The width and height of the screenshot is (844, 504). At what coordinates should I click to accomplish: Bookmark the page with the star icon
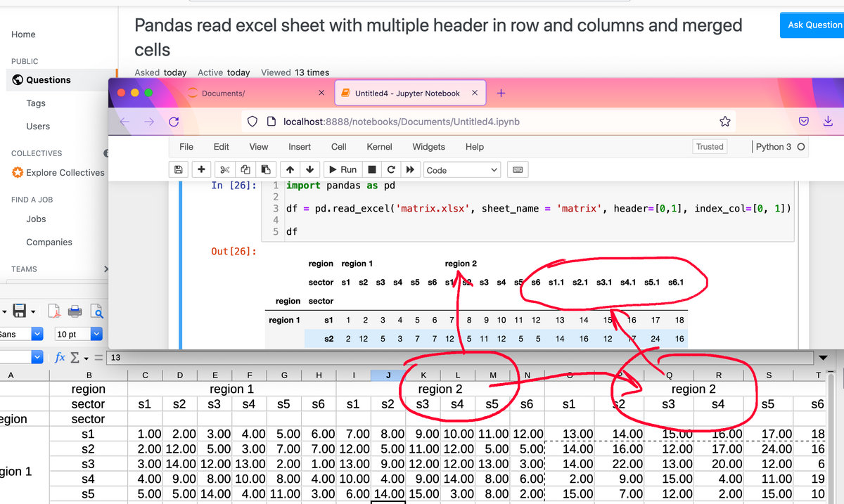(x=725, y=122)
